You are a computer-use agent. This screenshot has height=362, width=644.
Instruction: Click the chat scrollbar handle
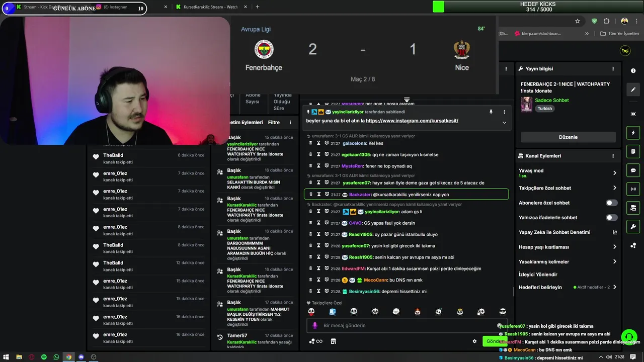513,292
